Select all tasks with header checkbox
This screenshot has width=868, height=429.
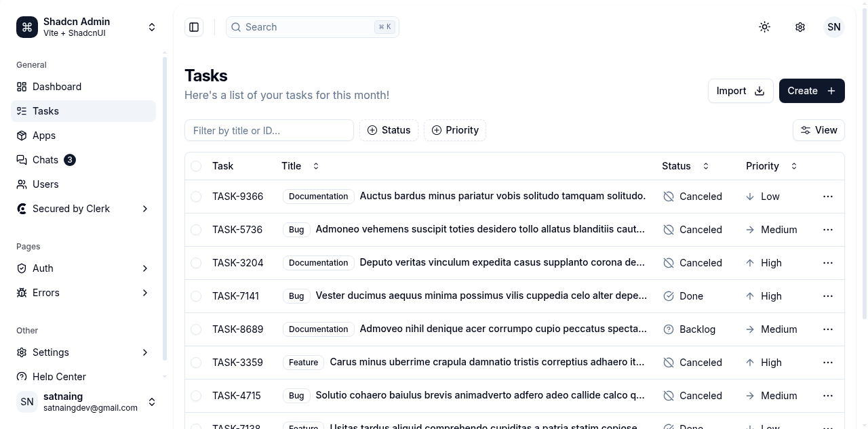pyautogui.click(x=196, y=166)
